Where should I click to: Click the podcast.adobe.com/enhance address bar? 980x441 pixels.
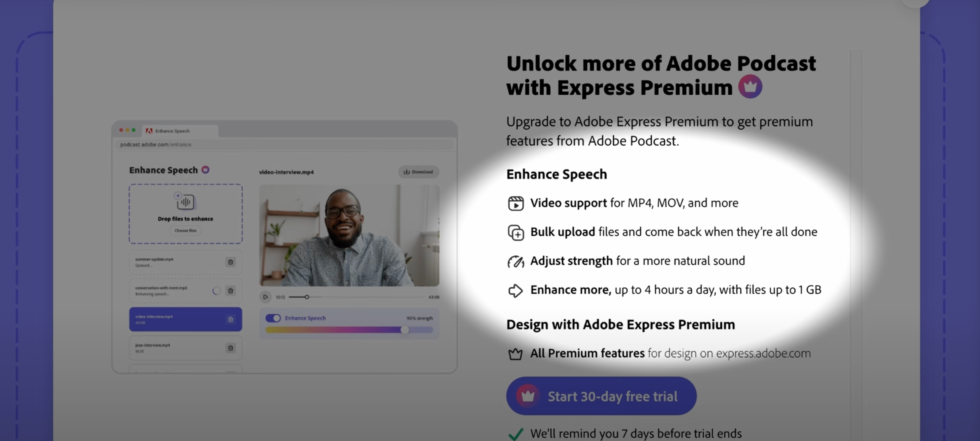pyautogui.click(x=284, y=144)
